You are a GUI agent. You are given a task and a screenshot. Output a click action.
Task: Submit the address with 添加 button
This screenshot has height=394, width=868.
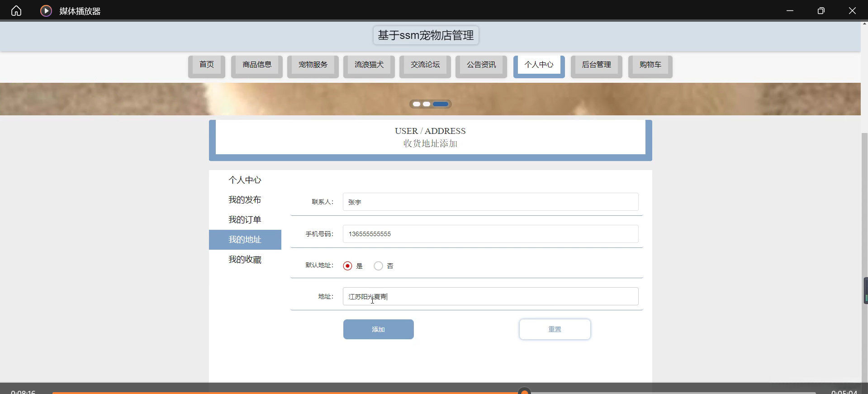pyautogui.click(x=378, y=329)
